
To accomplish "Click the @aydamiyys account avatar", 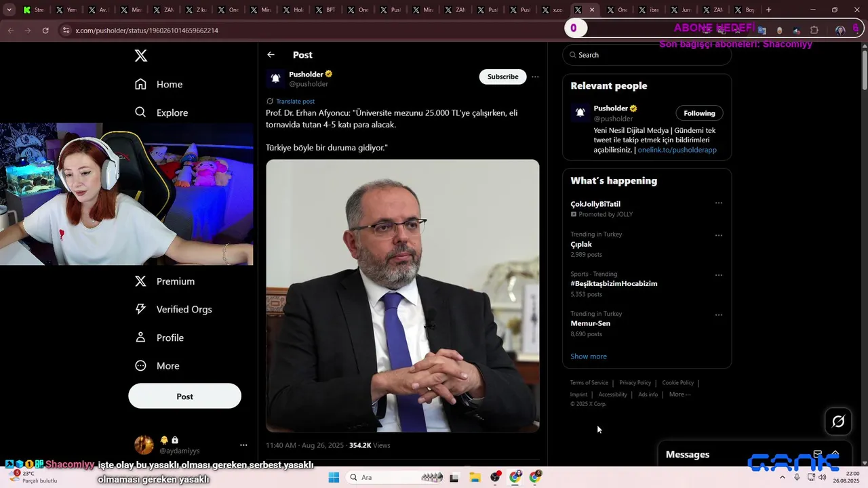I will 144,445.
